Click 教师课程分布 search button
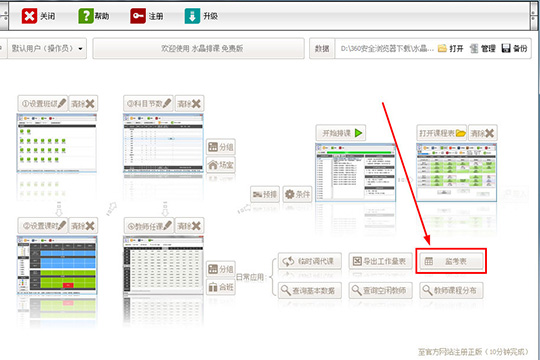This screenshot has width=540, height=360. coord(451,290)
